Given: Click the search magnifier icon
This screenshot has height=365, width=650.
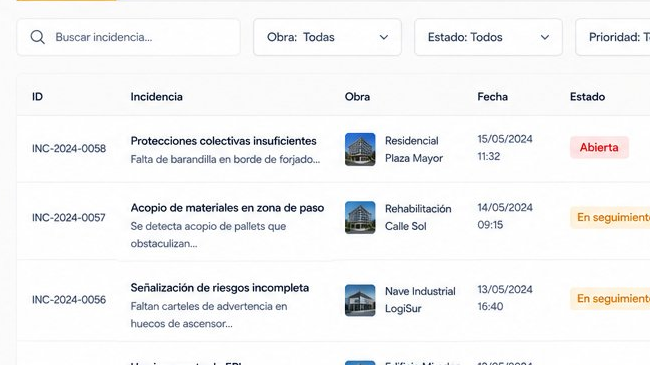Looking at the screenshot, I should (37, 37).
